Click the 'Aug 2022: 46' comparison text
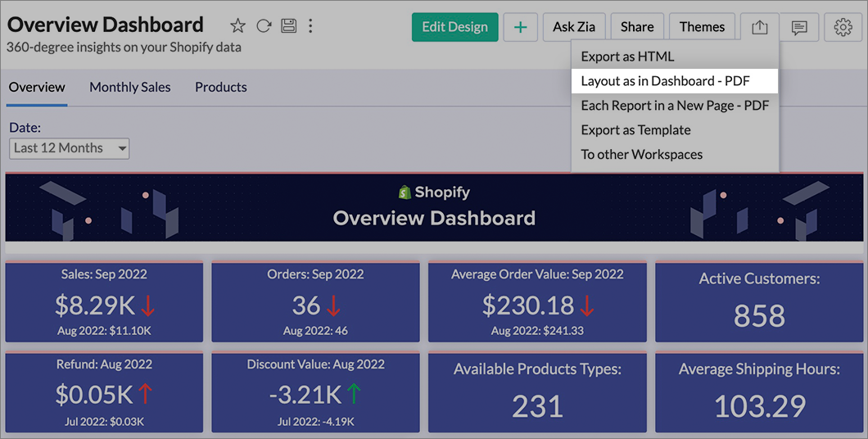The height and width of the screenshot is (439, 868). [x=315, y=331]
